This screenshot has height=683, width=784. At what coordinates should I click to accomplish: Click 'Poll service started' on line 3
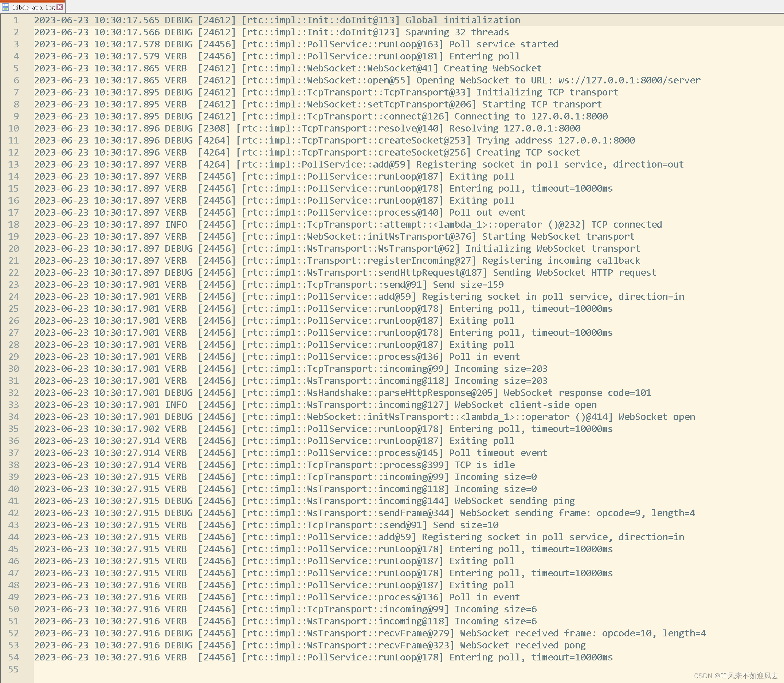pyautogui.click(x=503, y=44)
